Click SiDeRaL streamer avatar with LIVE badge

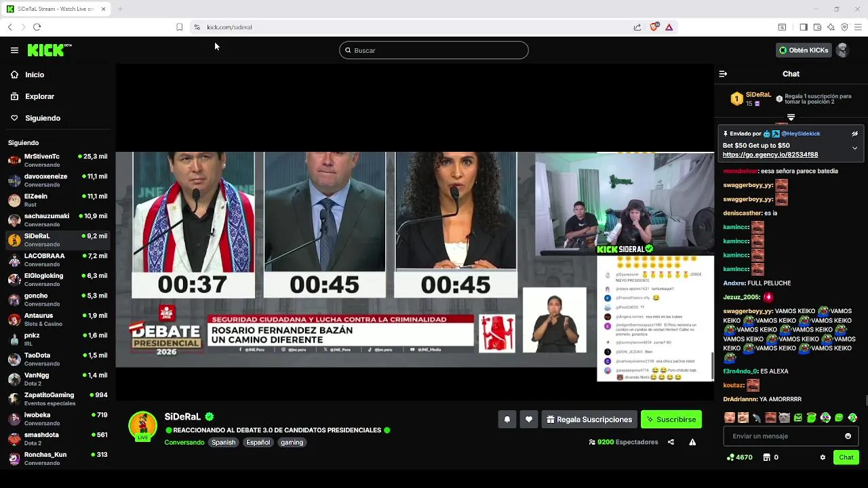(x=143, y=426)
